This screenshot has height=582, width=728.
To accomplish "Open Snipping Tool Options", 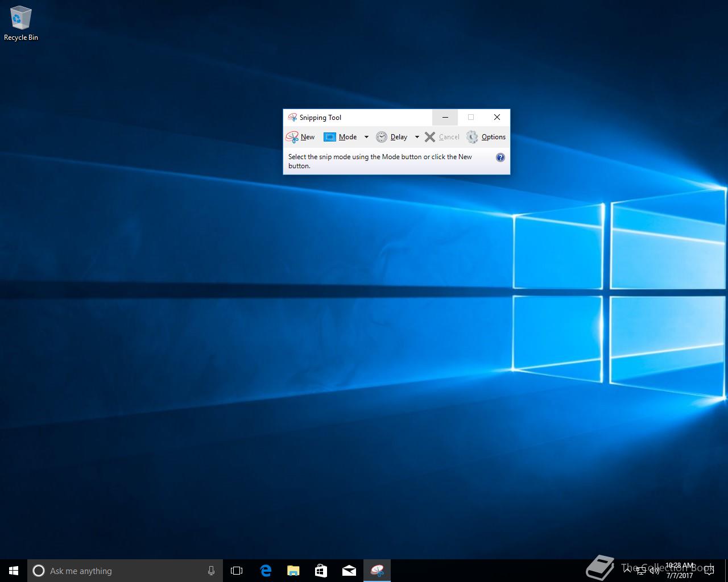I will (x=486, y=137).
